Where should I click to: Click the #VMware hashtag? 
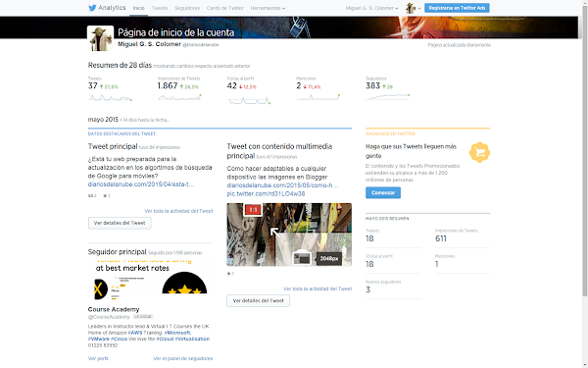click(x=99, y=339)
